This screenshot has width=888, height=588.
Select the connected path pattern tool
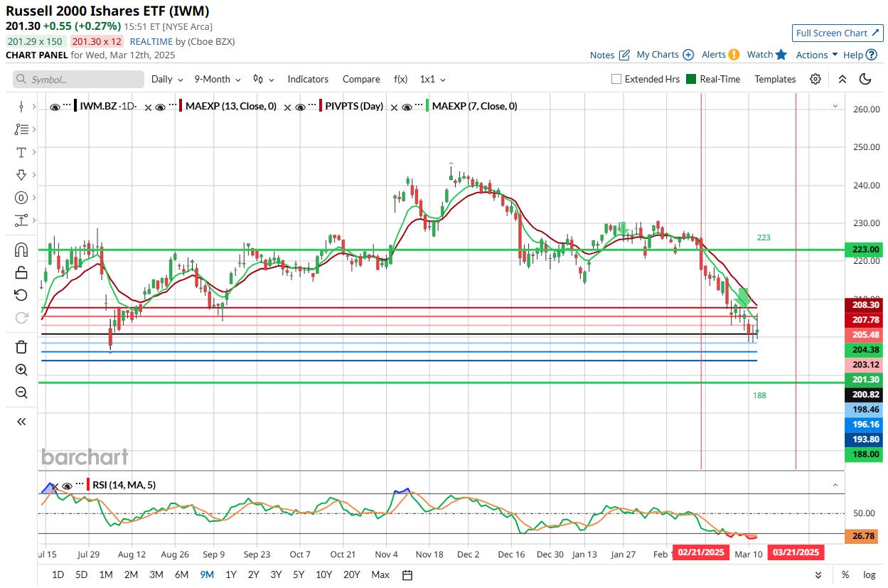(x=21, y=220)
